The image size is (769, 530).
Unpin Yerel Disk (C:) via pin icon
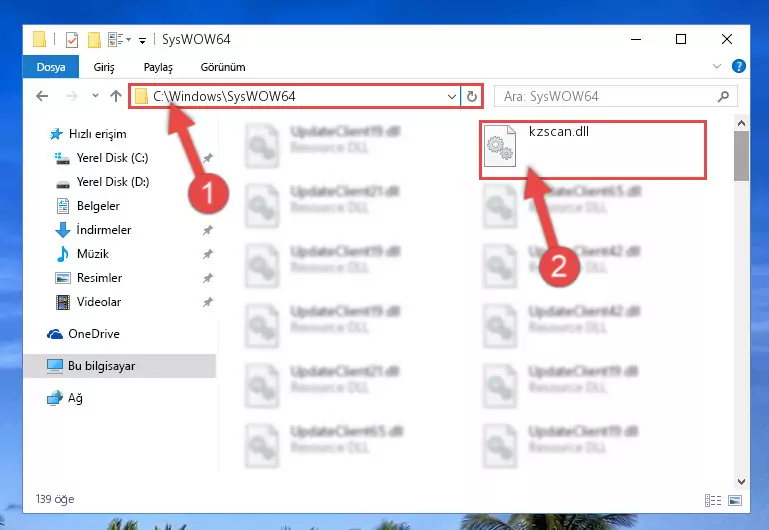(x=208, y=158)
